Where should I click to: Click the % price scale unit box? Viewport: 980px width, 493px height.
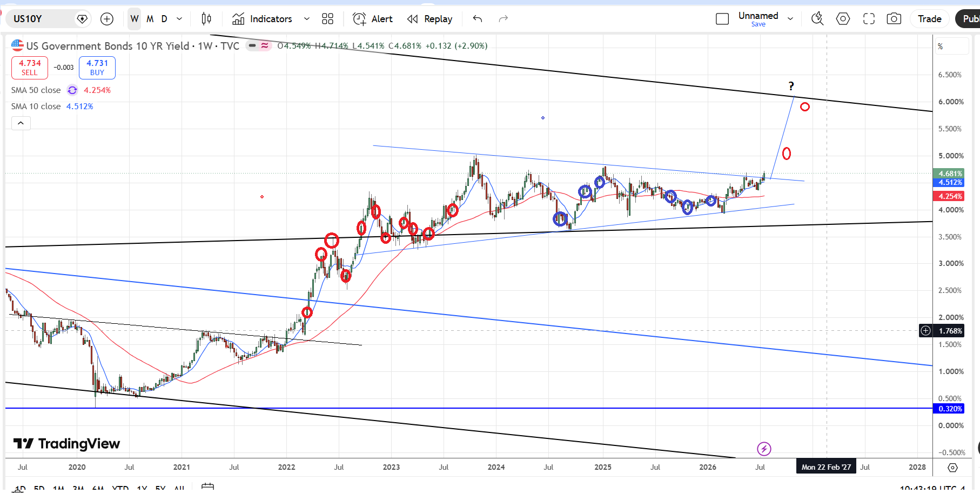[x=952, y=46]
